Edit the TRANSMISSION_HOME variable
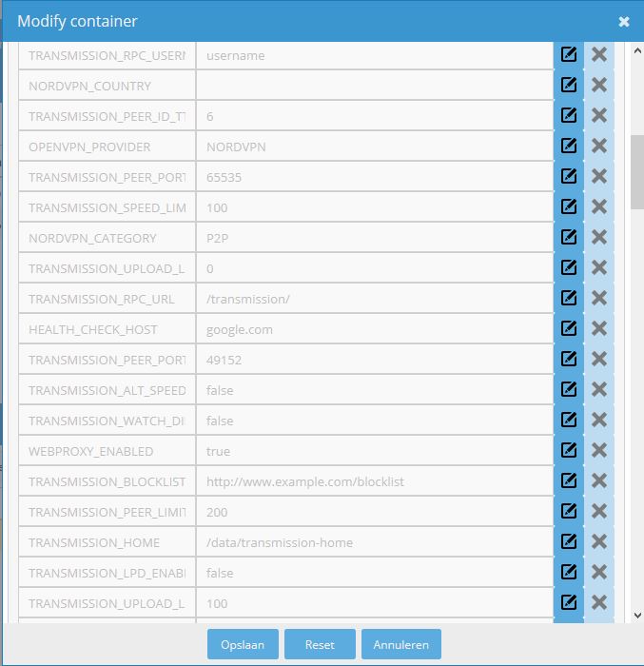The image size is (644, 666). 569,542
